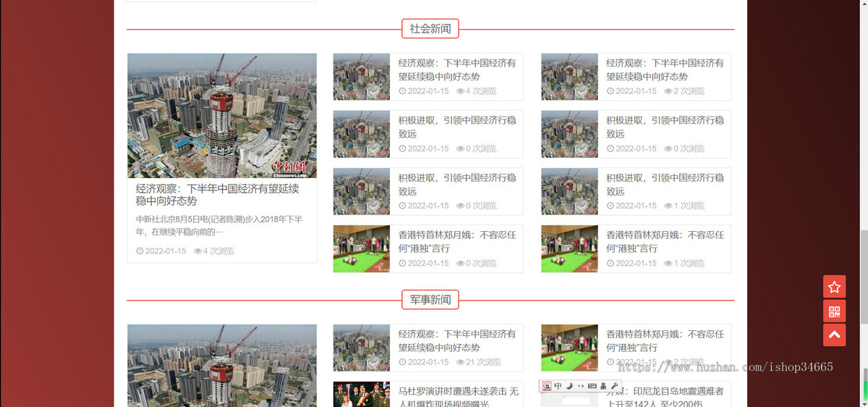Click the star favorite button

[x=834, y=287]
